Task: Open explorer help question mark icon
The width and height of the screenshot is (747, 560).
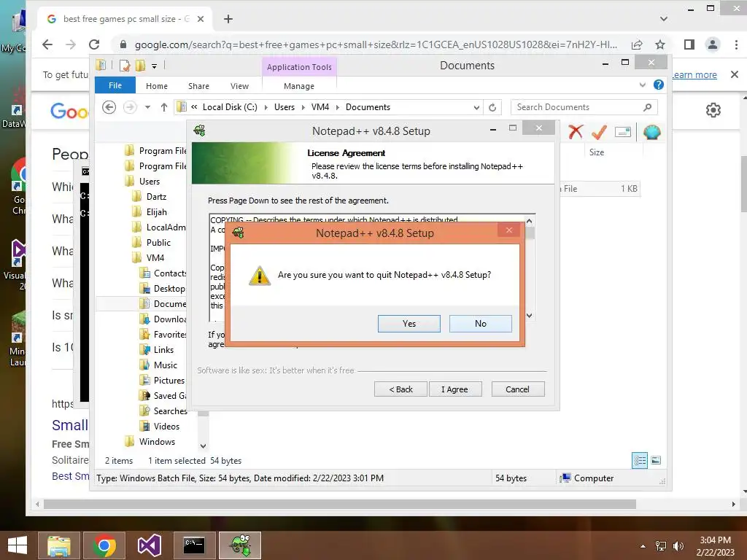Action: [659, 85]
